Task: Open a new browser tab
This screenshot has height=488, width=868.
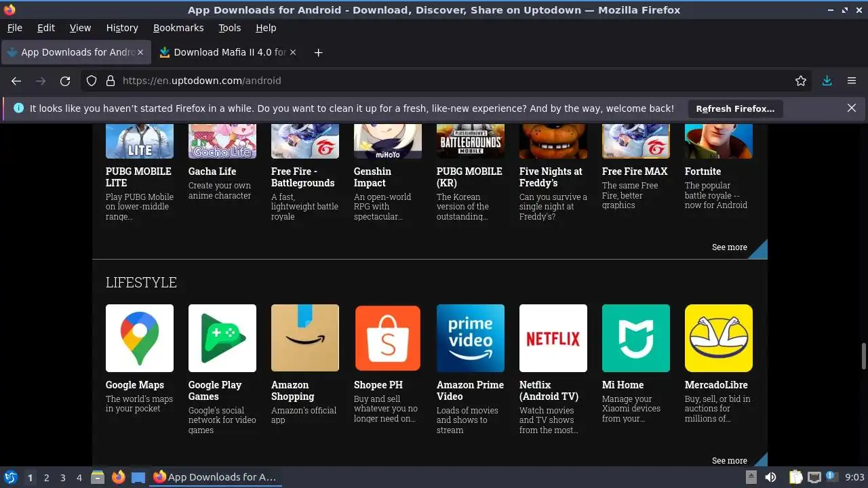Action: click(x=318, y=52)
